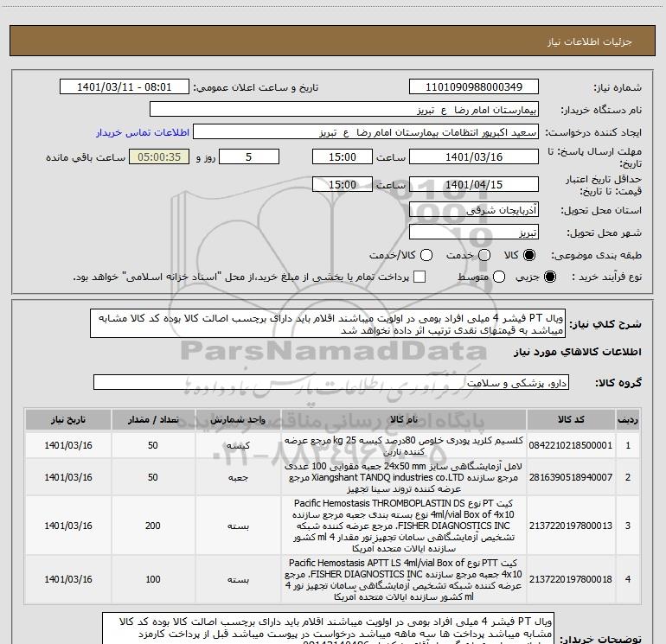Open the اطلاعات تماس خریدار link

coord(143,132)
